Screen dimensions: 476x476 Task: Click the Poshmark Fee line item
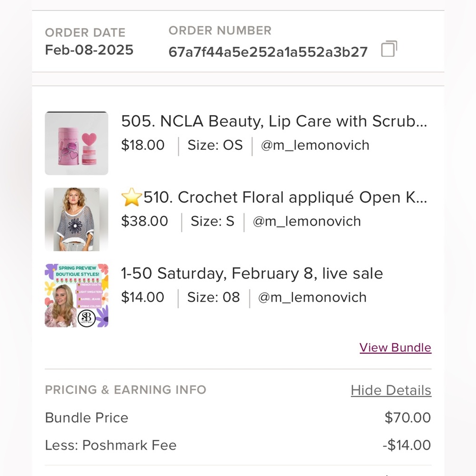(110, 446)
